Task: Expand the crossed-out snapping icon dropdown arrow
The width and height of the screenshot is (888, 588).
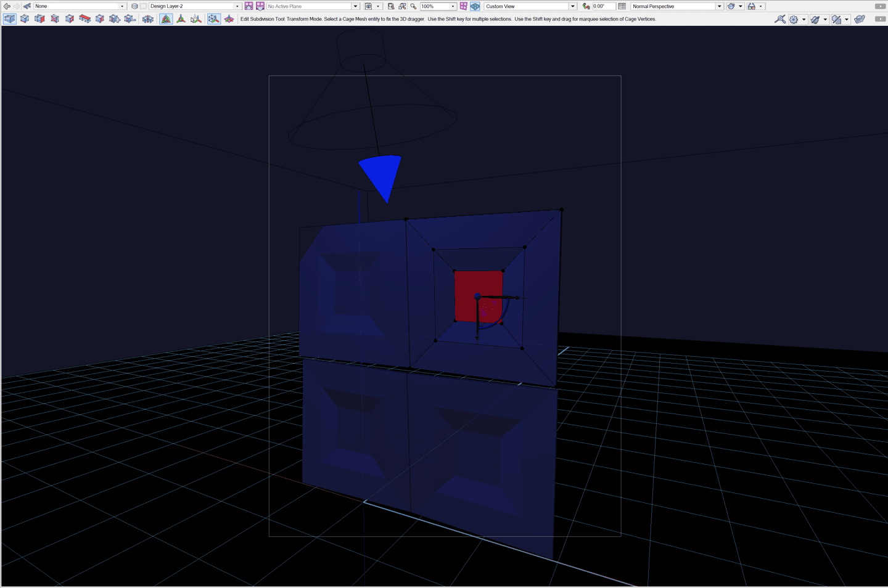Action: point(847,20)
